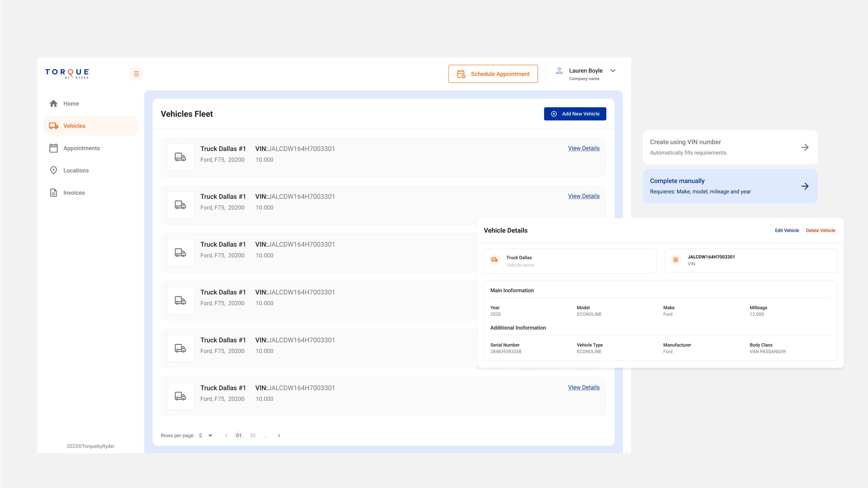The width and height of the screenshot is (868, 488).
Task: Click View Details for first truck
Action: tap(584, 148)
